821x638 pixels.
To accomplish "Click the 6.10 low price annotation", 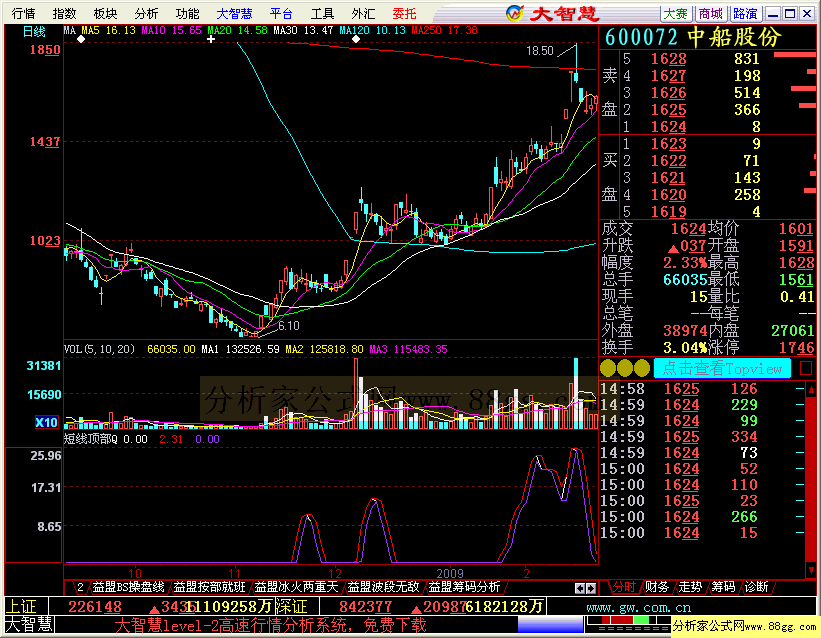I will tap(289, 326).
